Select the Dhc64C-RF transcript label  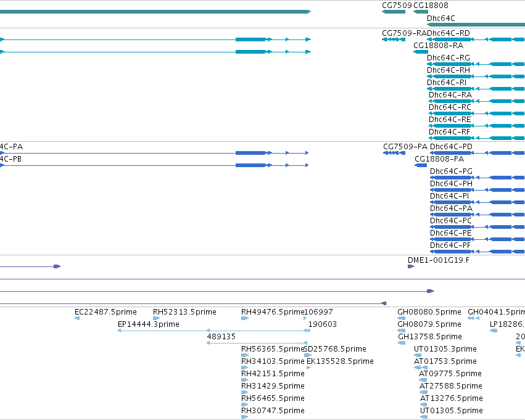click(449, 132)
